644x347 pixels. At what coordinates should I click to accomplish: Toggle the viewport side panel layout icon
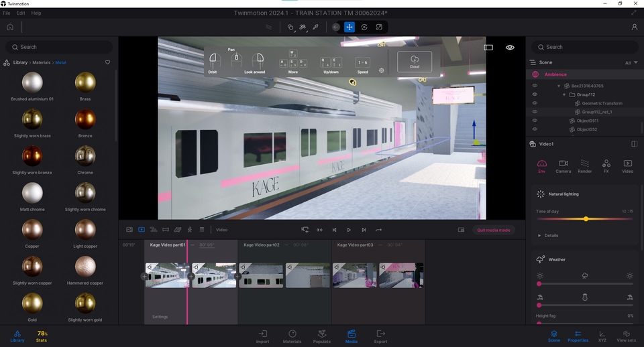pos(488,48)
